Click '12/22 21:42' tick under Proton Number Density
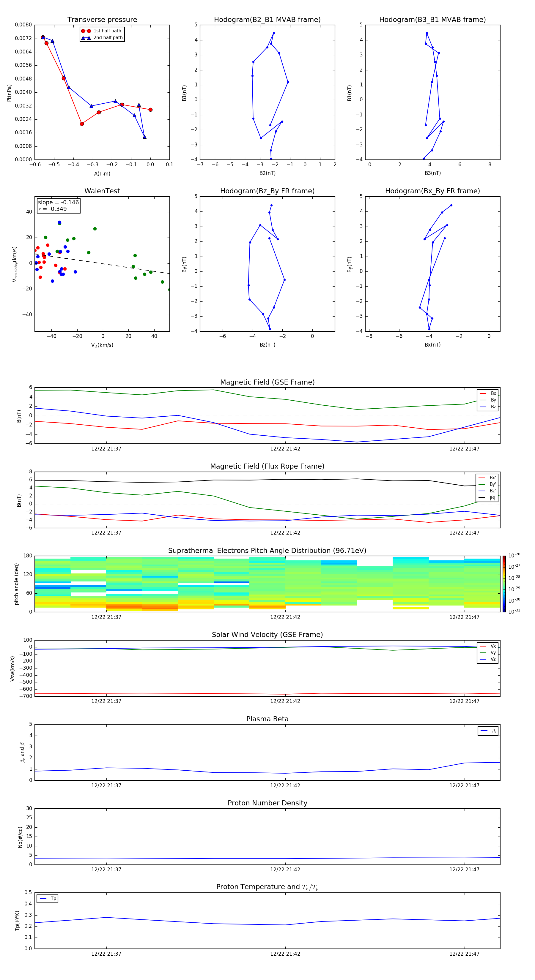535x980 pixels. [285, 869]
